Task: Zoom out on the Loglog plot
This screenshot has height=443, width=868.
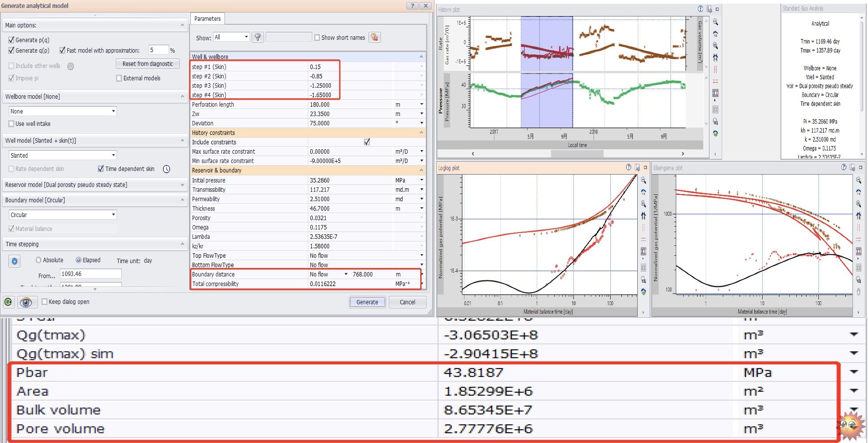Action: pyautogui.click(x=643, y=180)
